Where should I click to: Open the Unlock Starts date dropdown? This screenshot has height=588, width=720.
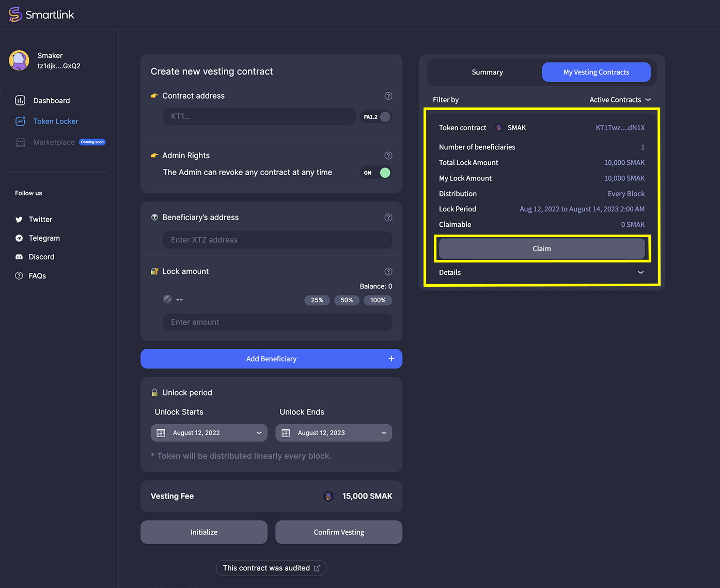209,433
